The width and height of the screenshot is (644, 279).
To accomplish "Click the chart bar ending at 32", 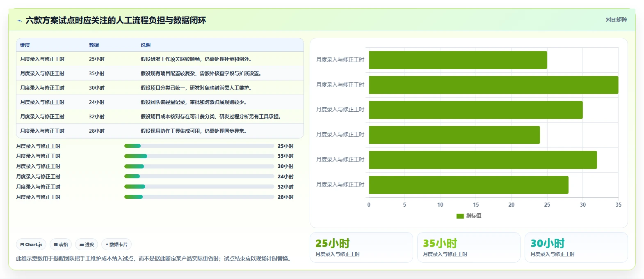I will click(483, 160).
